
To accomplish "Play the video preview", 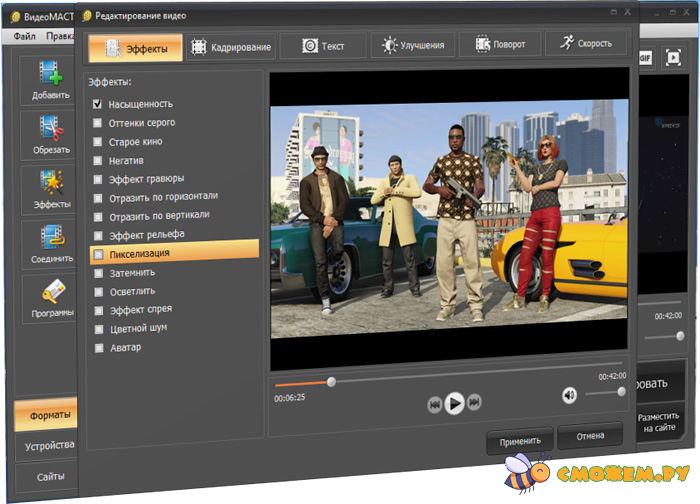I will (454, 403).
